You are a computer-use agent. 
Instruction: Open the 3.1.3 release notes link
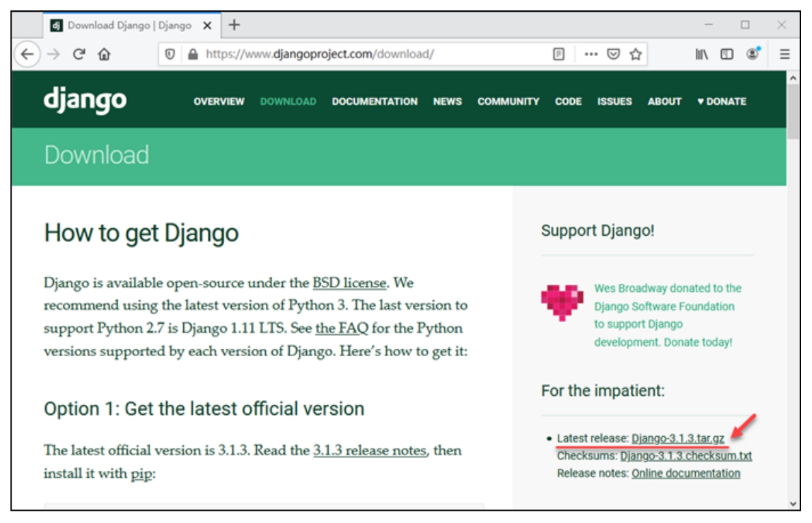(370, 451)
